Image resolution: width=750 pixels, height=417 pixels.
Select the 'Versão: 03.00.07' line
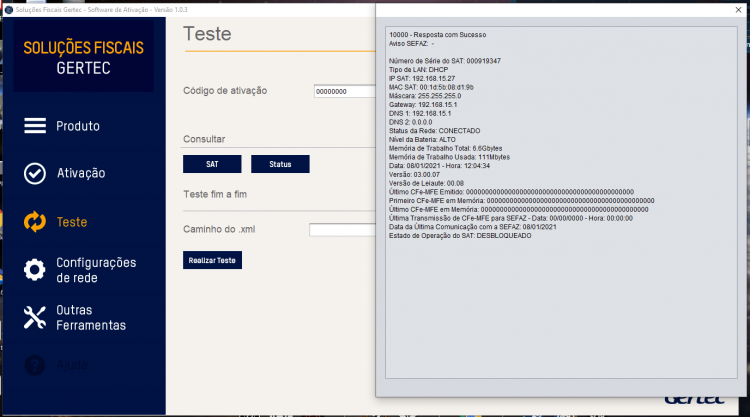pyautogui.click(x=414, y=175)
